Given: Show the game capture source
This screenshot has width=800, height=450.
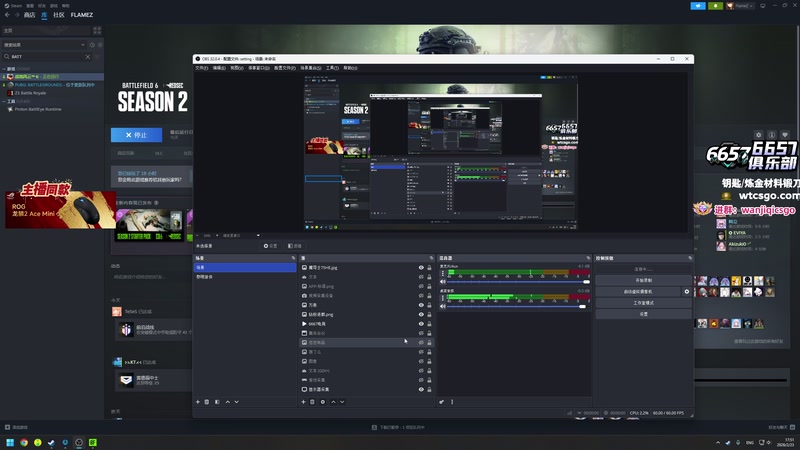Looking at the screenshot, I should [421, 380].
